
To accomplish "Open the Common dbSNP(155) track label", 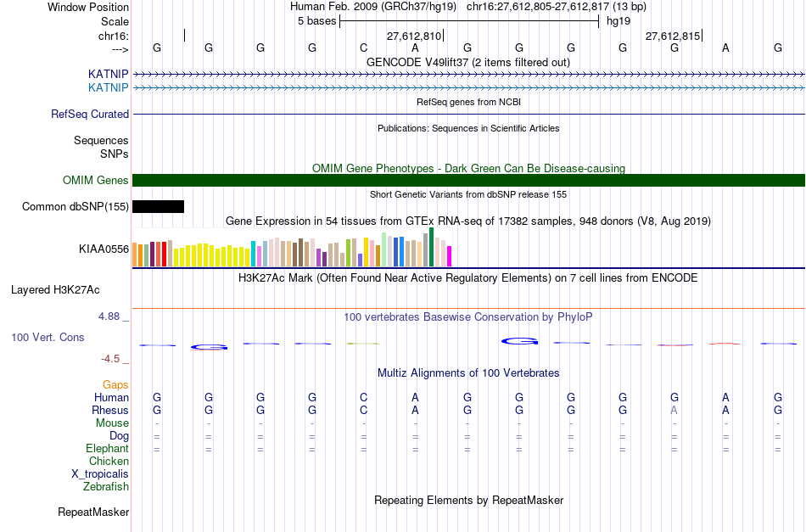I will click(75, 207).
